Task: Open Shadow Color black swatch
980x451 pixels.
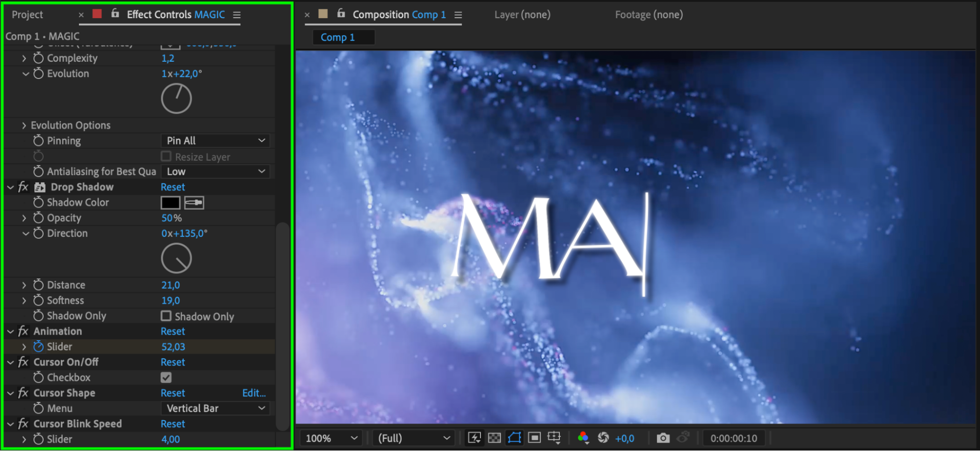Action: [x=171, y=202]
